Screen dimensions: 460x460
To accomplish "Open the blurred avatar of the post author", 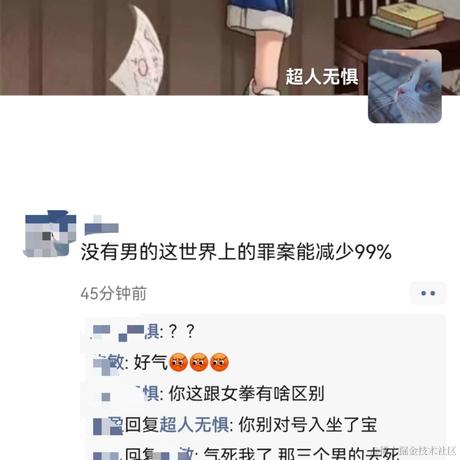I will click(50, 234).
